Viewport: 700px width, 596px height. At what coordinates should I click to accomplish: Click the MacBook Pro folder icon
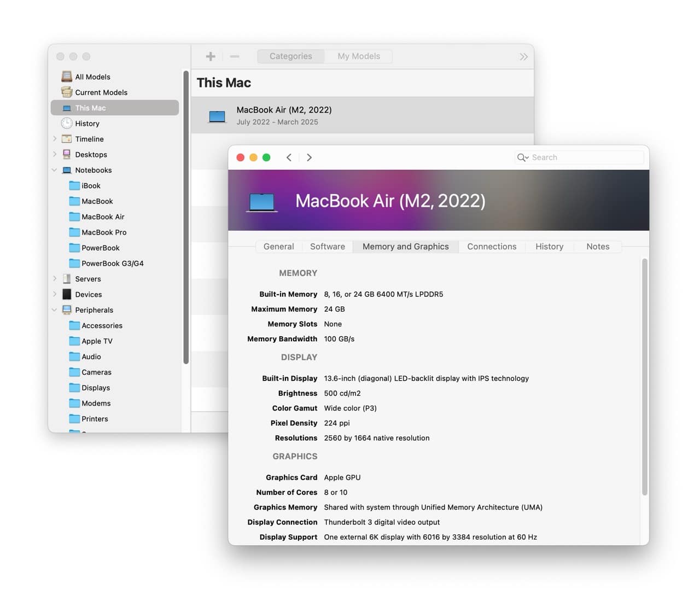coord(74,232)
